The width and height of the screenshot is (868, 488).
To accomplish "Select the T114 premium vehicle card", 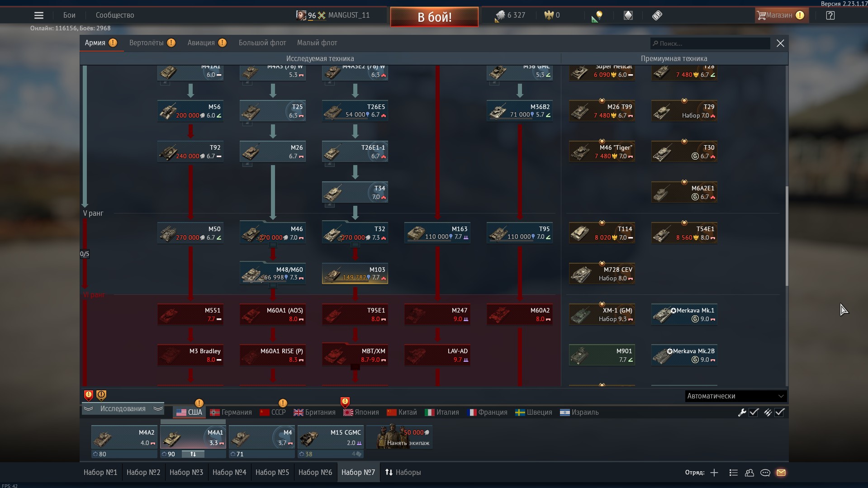I will pos(602,233).
